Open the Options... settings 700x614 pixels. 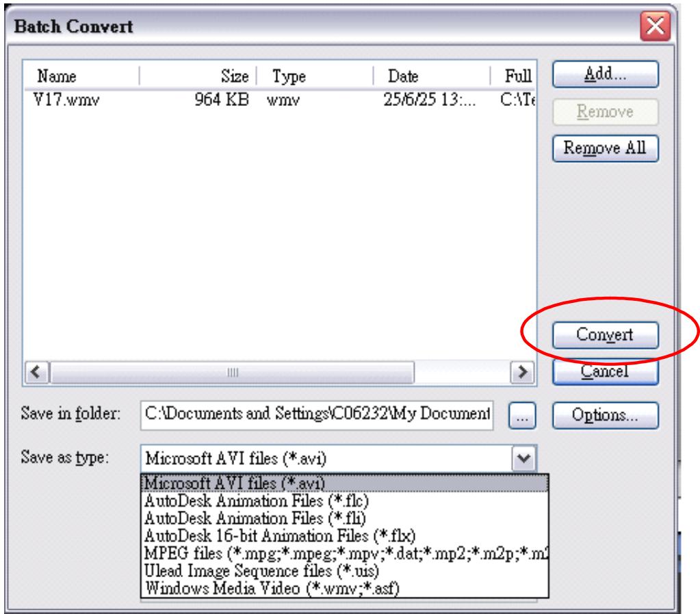tap(605, 416)
